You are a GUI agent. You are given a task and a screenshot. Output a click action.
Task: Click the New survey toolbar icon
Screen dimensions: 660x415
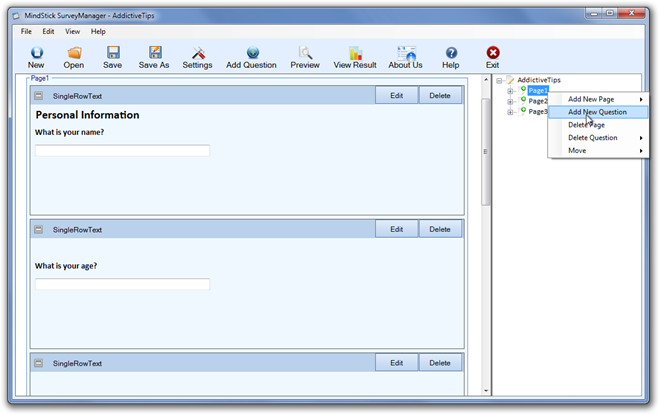[37, 52]
